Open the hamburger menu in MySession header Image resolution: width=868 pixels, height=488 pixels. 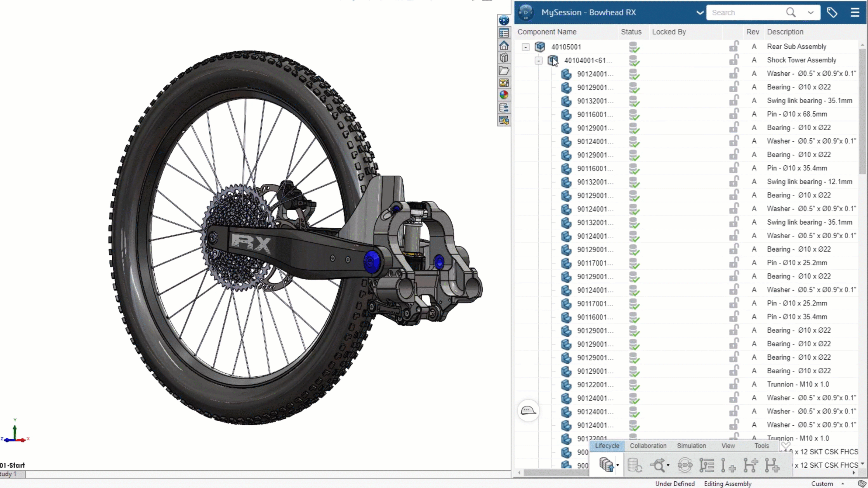click(x=855, y=12)
